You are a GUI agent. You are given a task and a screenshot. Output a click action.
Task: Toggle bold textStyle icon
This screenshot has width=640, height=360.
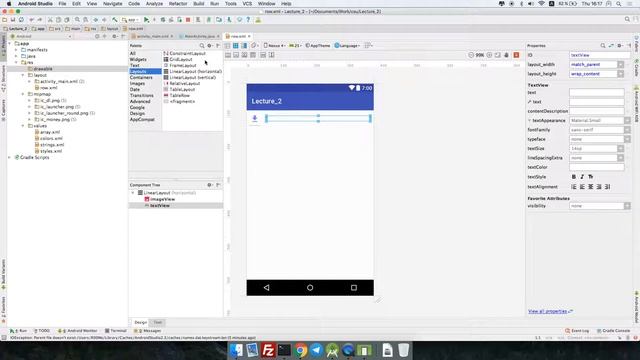(x=574, y=177)
